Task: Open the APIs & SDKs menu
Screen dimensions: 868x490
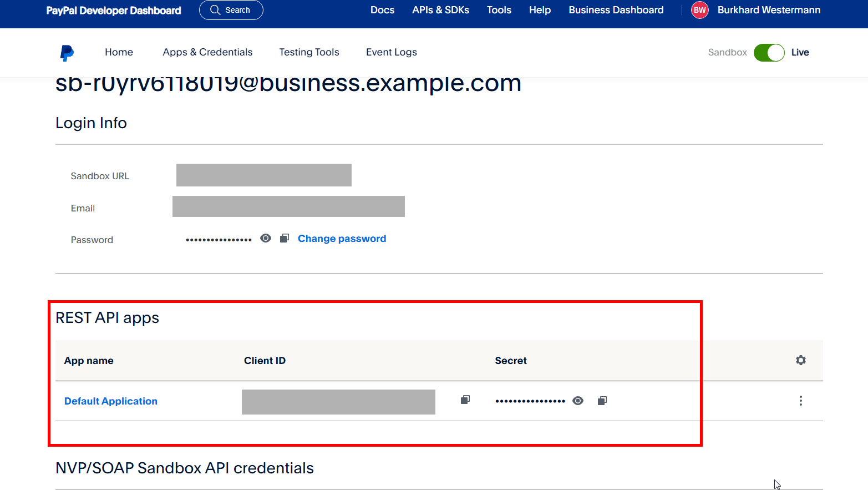Action: (441, 10)
